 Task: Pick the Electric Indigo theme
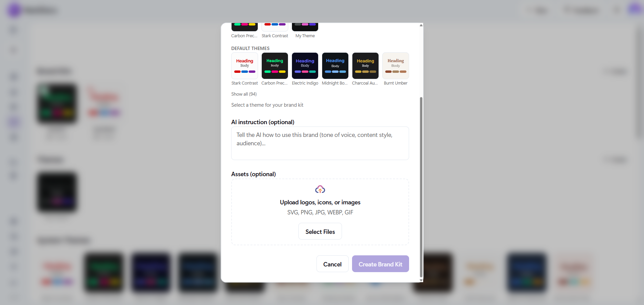(x=305, y=66)
